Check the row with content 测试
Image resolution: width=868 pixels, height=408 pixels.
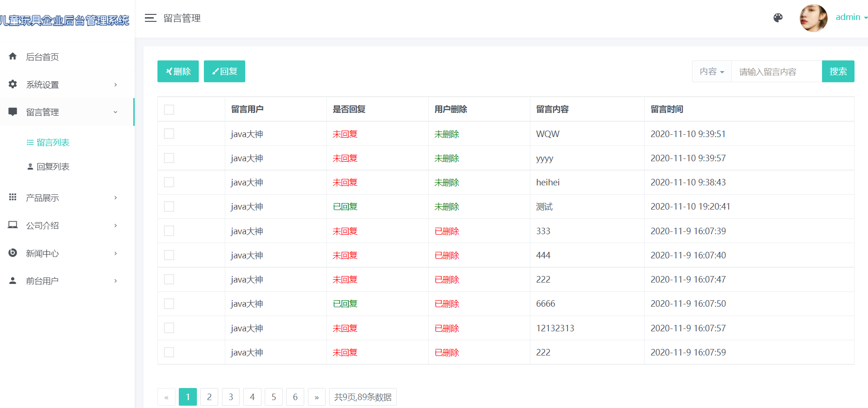(x=169, y=206)
